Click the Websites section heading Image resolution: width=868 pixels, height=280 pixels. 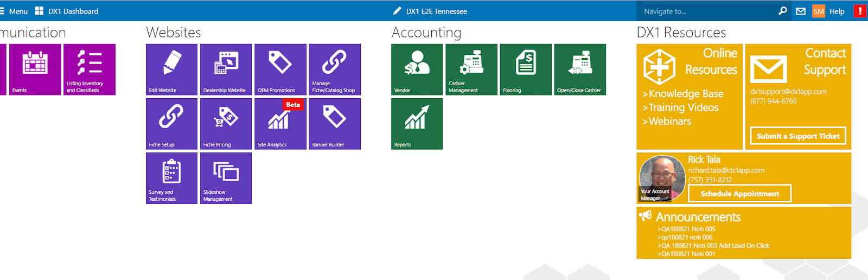(174, 33)
